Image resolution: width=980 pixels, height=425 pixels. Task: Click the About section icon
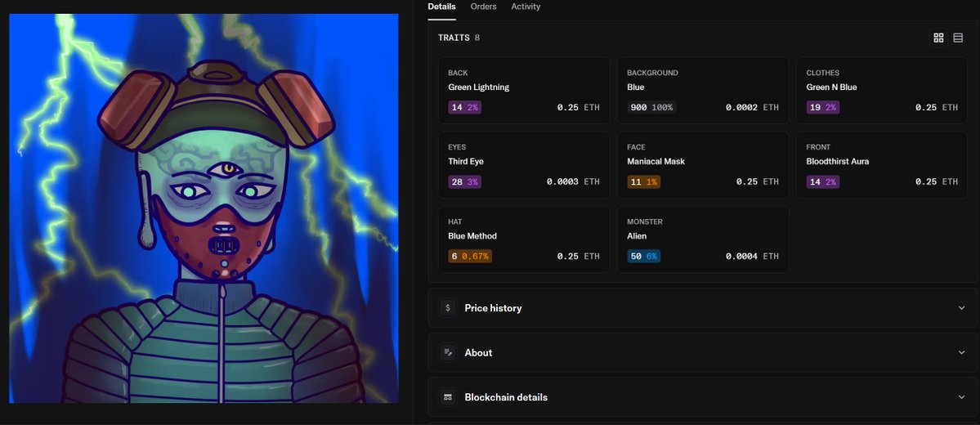(x=448, y=352)
